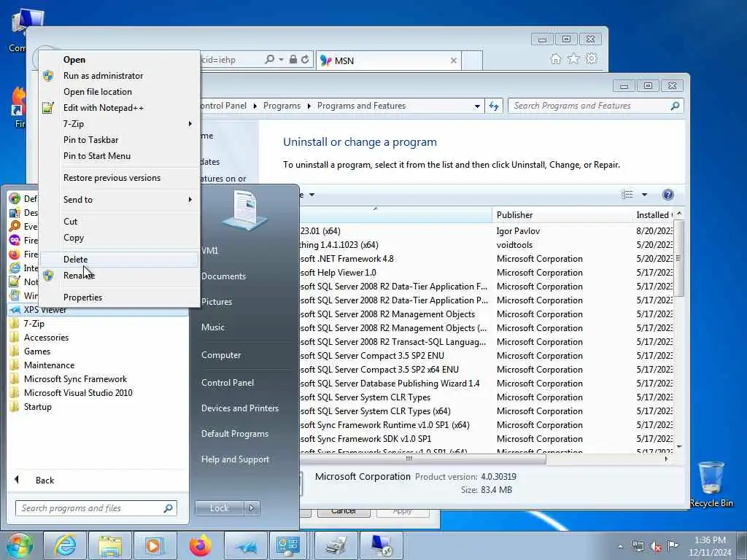This screenshot has height=560, width=747.
Task: Open Internet Explorer from the taskbar
Action: point(65,545)
